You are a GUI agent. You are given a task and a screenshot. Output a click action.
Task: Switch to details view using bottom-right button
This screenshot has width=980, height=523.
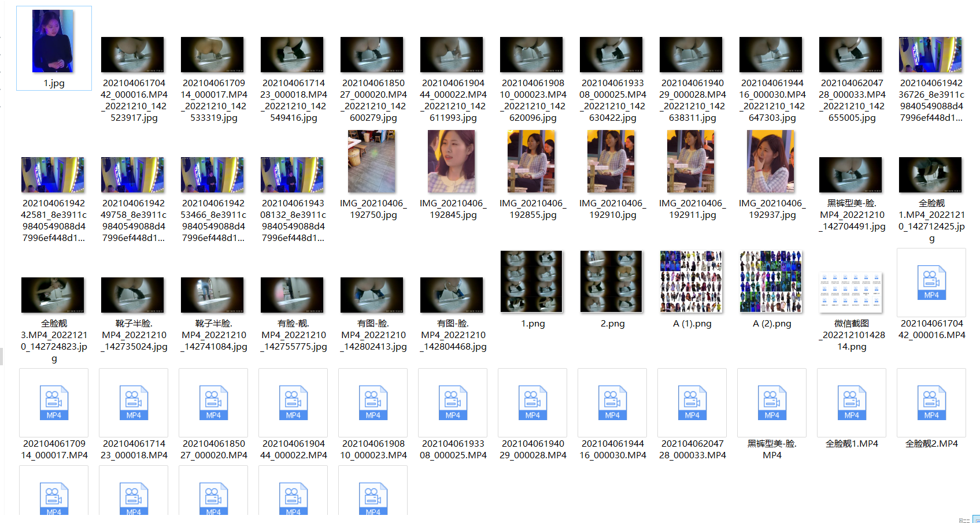coord(964,520)
